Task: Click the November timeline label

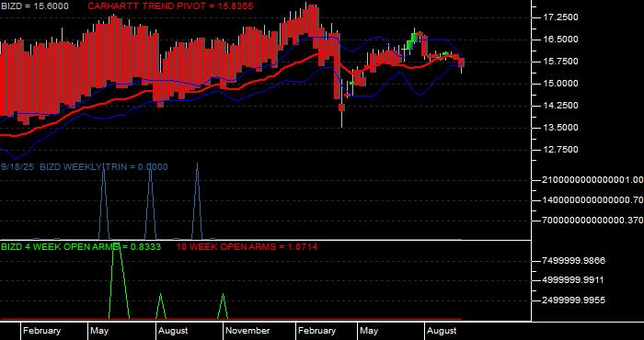Action: (x=247, y=331)
